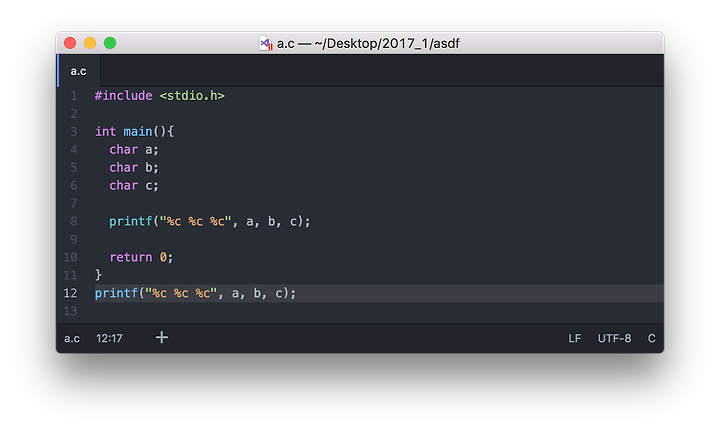The width and height of the screenshot is (720, 433).
Task: Click 'printf' on highlighted line 12
Action: (117, 293)
